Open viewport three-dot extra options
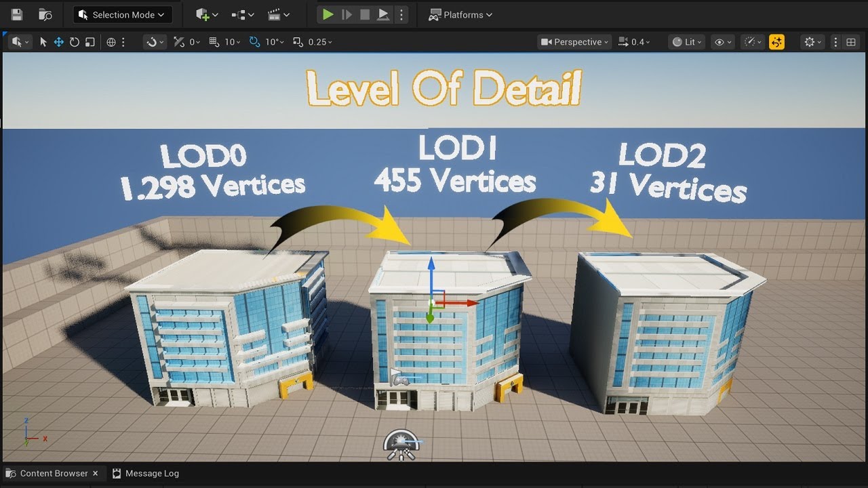 pyautogui.click(x=835, y=42)
